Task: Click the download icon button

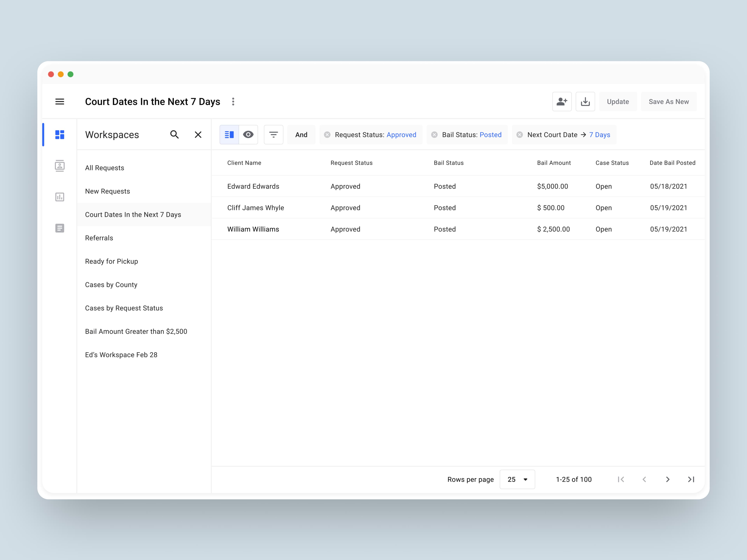Action: click(x=585, y=102)
